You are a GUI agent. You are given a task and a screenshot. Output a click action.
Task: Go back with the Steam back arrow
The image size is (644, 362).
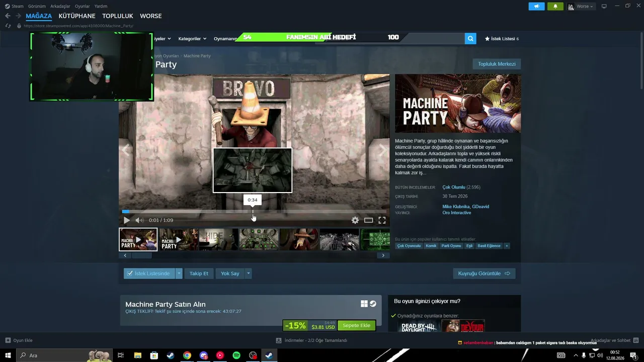click(8, 16)
